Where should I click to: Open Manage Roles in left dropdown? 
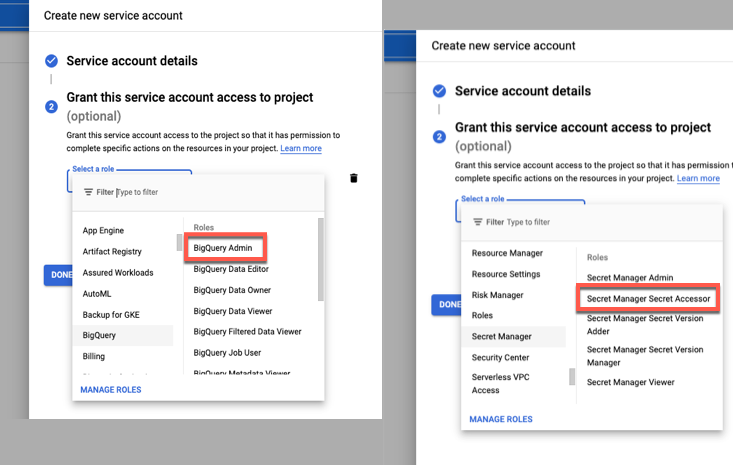tap(111, 390)
